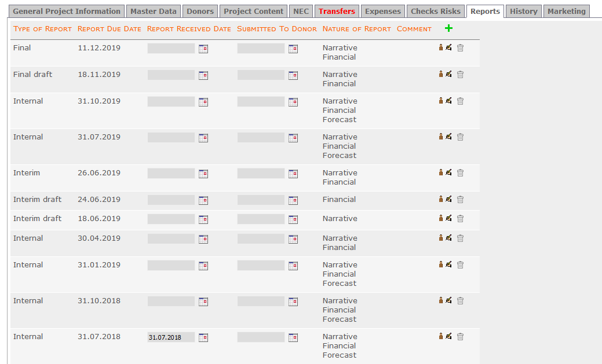Edit the Interim 26.06.2019 report
This screenshot has height=364, width=602.
coord(448,172)
